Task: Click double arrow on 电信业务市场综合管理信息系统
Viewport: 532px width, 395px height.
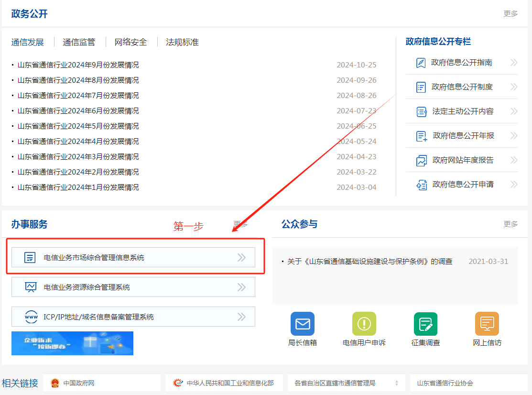Action: (x=241, y=258)
